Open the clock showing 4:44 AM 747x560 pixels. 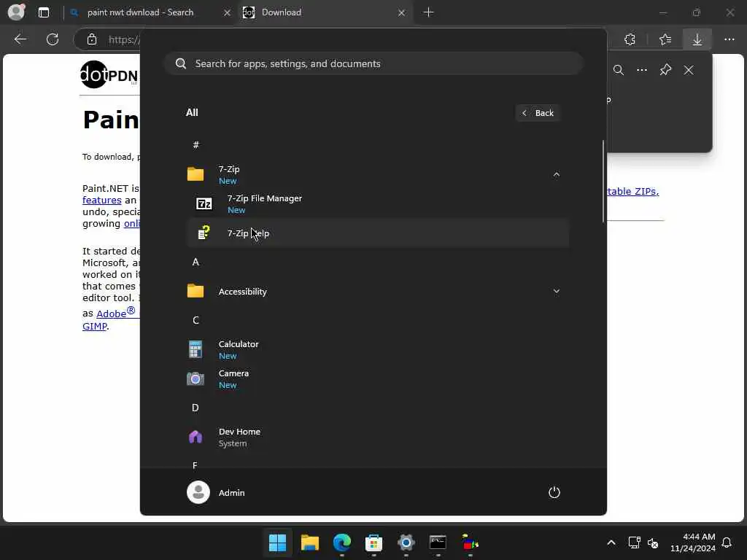pos(693,542)
